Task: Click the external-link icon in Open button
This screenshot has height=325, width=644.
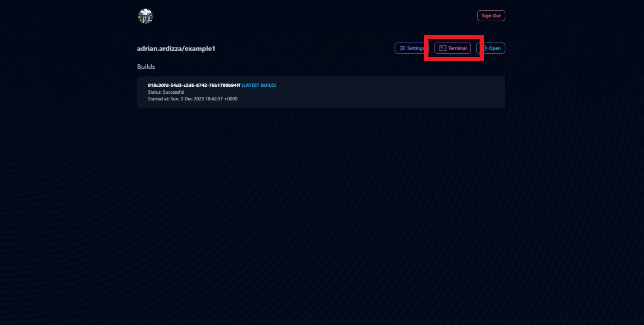Action: 484,48
